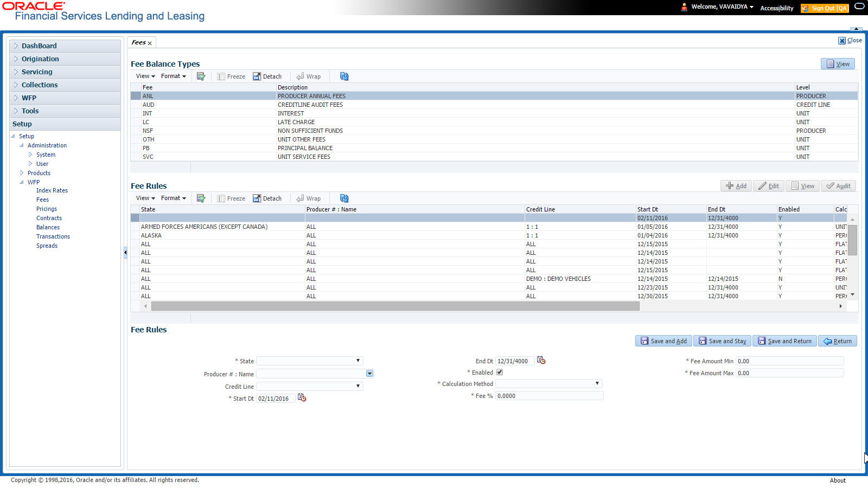
Task: Click the Save and Add button
Action: point(663,341)
